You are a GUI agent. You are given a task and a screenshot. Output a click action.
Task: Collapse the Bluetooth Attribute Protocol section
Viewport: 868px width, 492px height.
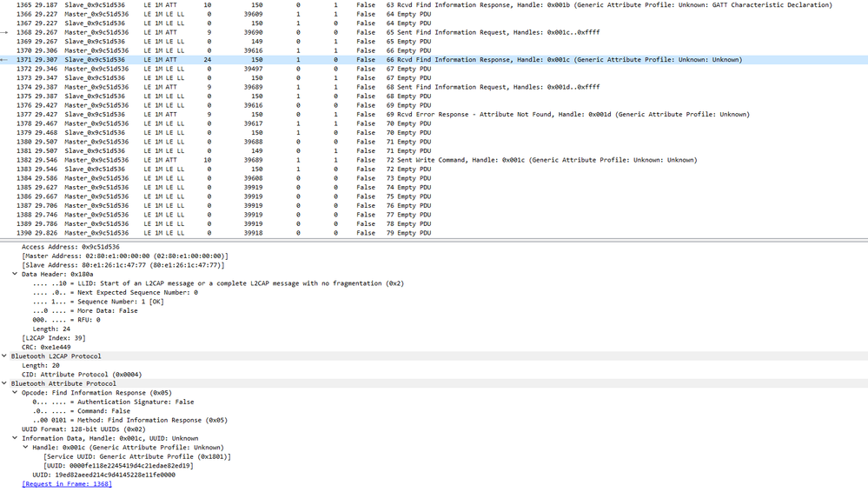click(4, 383)
